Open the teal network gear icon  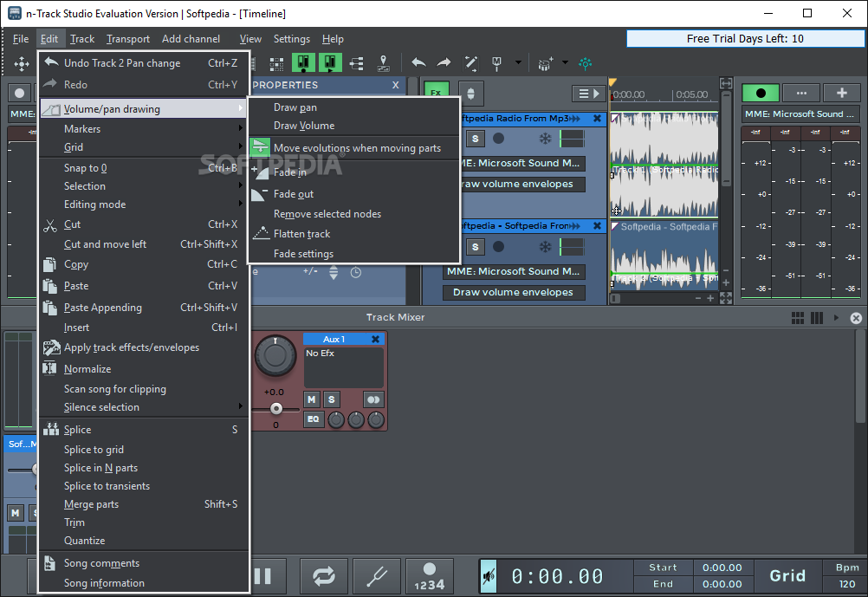click(585, 63)
